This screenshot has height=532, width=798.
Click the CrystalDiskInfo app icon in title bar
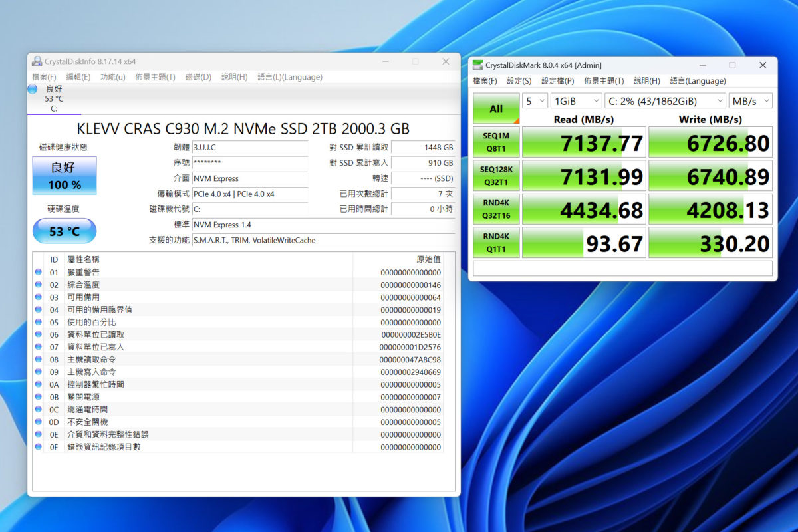pos(36,61)
